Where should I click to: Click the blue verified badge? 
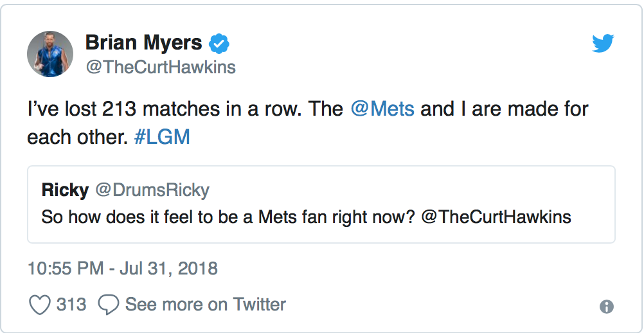tap(220, 44)
